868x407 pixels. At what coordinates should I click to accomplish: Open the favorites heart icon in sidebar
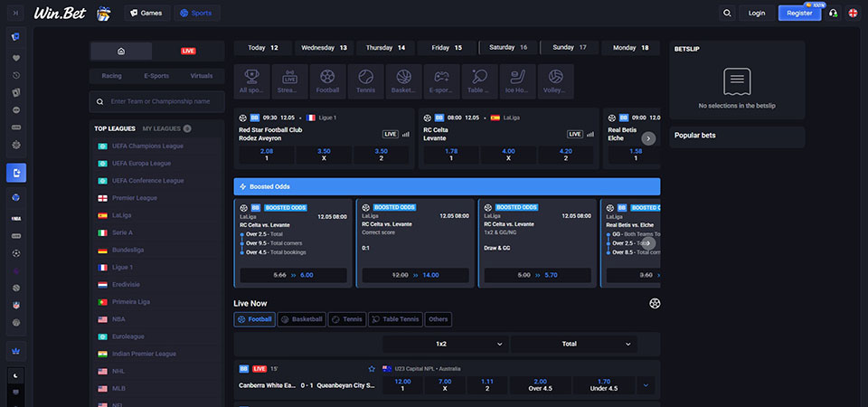point(16,58)
